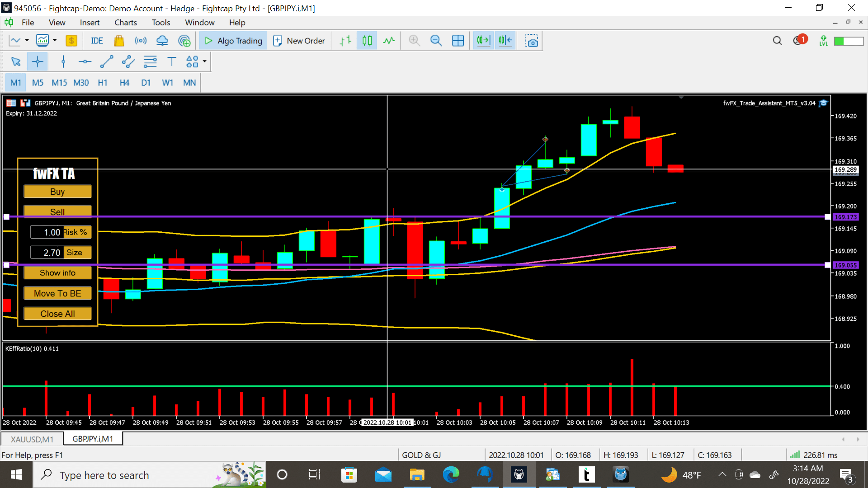868x488 pixels.
Task: Open the MetaEditor IDE
Action: [97, 41]
